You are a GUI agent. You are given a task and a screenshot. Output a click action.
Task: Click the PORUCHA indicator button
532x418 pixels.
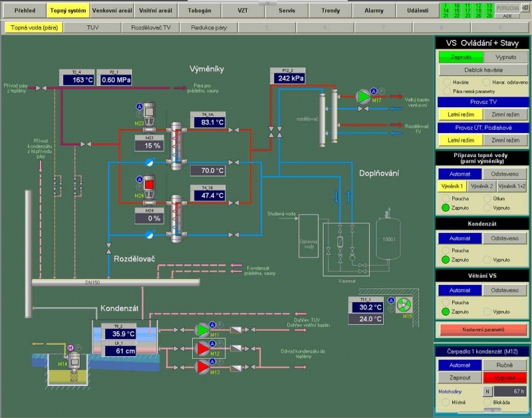(x=507, y=8)
